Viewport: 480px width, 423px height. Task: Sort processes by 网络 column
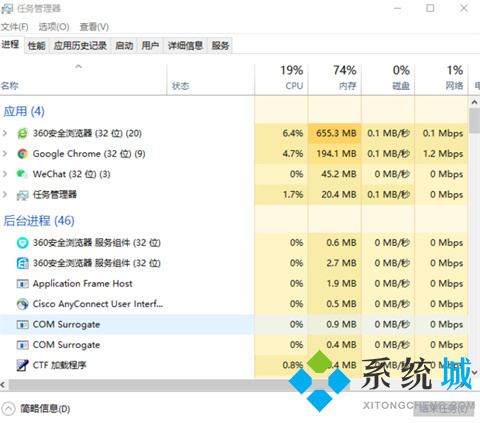pos(442,79)
